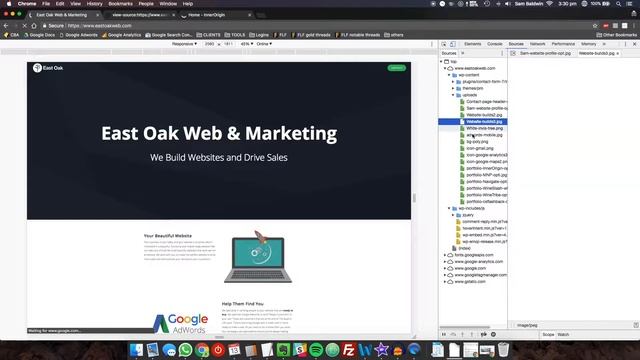The height and width of the screenshot is (360, 640).
Task: Select the (index) document file
Action: click(x=461, y=248)
